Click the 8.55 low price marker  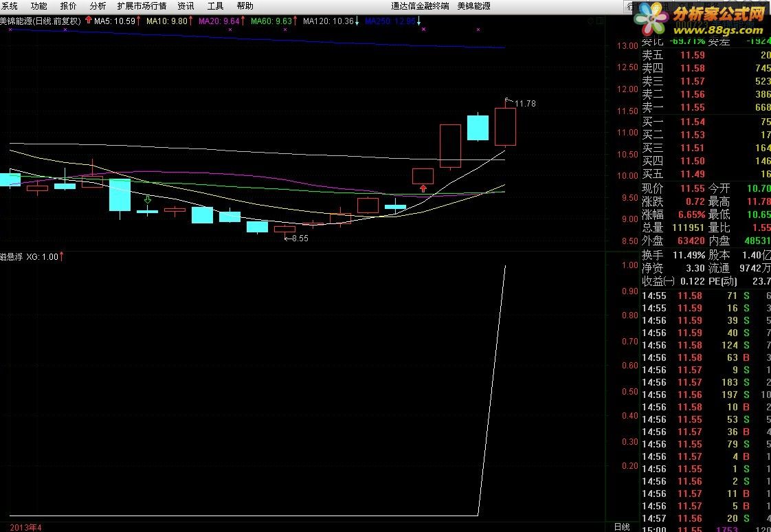(300, 239)
